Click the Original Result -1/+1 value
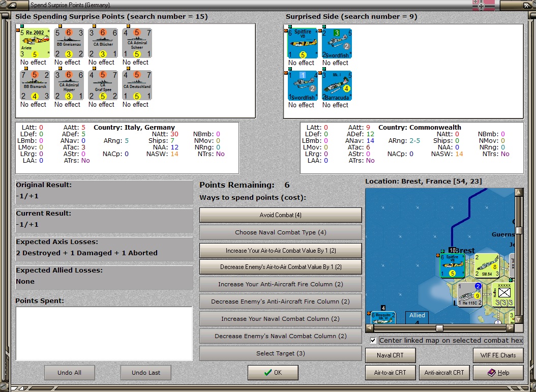This screenshot has height=392, width=536. point(27,196)
